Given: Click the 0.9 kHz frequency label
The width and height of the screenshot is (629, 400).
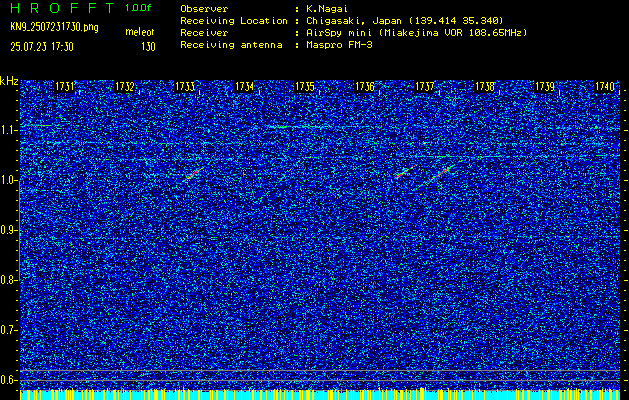Looking at the screenshot, I should (9, 230).
